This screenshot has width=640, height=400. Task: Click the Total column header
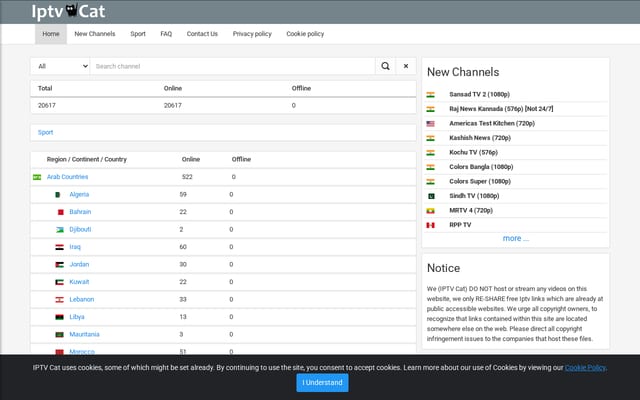[x=45, y=89]
